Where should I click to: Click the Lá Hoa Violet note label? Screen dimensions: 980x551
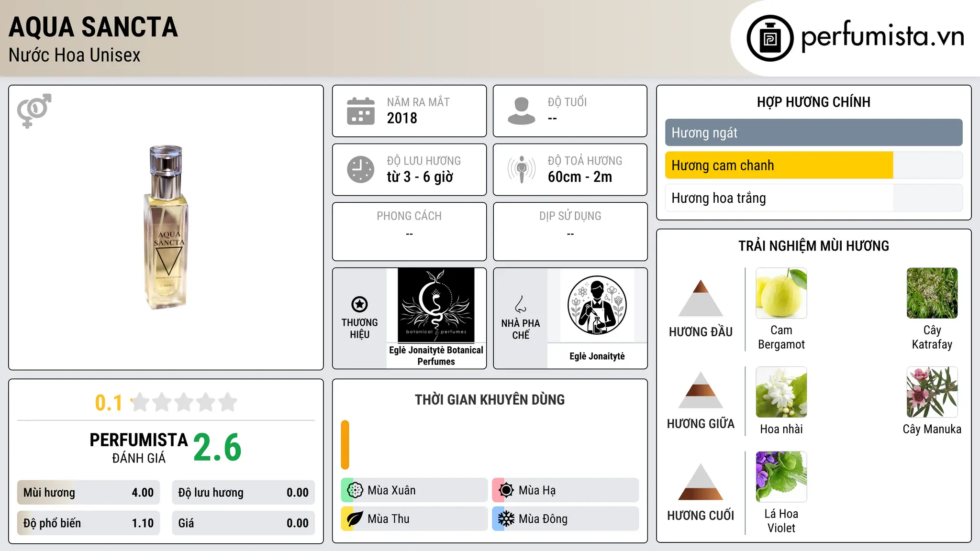click(x=781, y=521)
